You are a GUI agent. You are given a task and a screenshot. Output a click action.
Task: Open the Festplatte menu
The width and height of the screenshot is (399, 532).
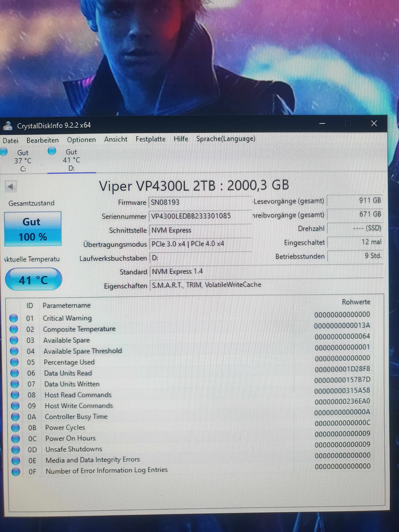[151, 139]
